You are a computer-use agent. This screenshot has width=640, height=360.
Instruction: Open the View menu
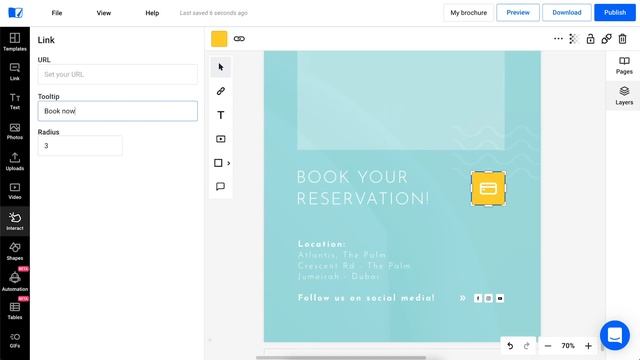[x=104, y=13]
